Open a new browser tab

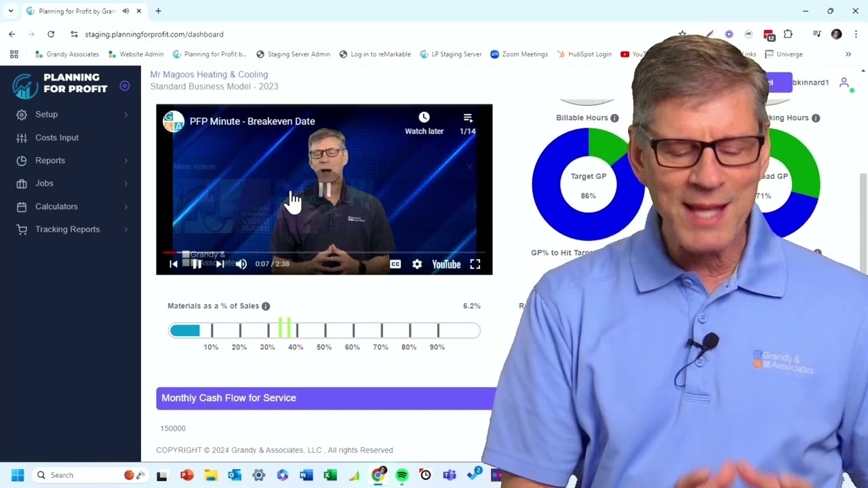point(158,11)
